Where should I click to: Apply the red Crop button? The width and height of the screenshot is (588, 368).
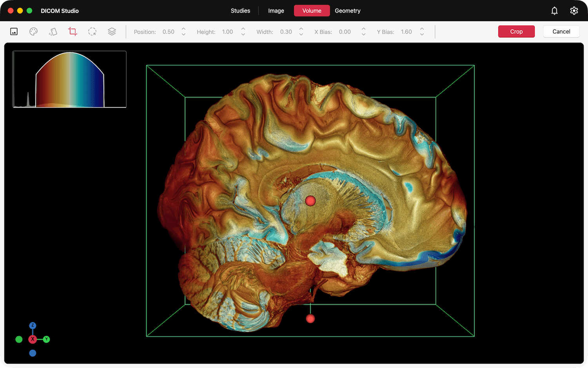[516, 31]
